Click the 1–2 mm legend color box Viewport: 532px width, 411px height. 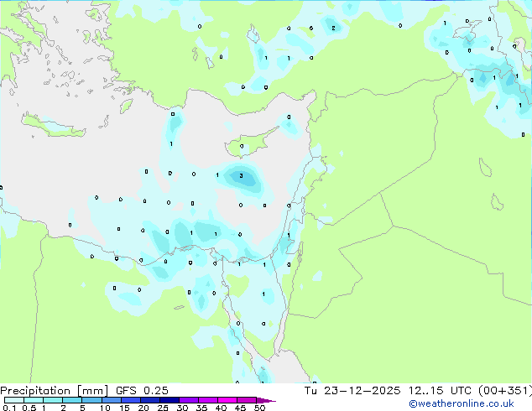(53, 400)
